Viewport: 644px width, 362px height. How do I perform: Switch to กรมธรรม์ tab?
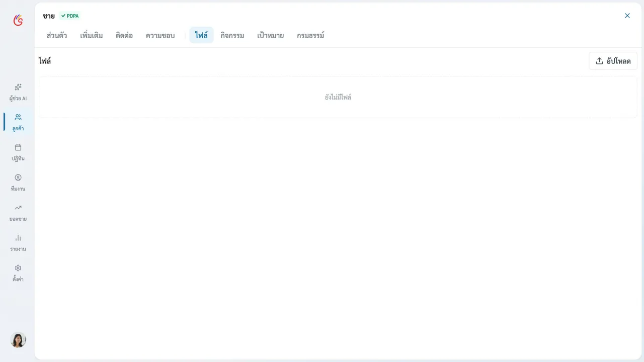click(x=310, y=35)
